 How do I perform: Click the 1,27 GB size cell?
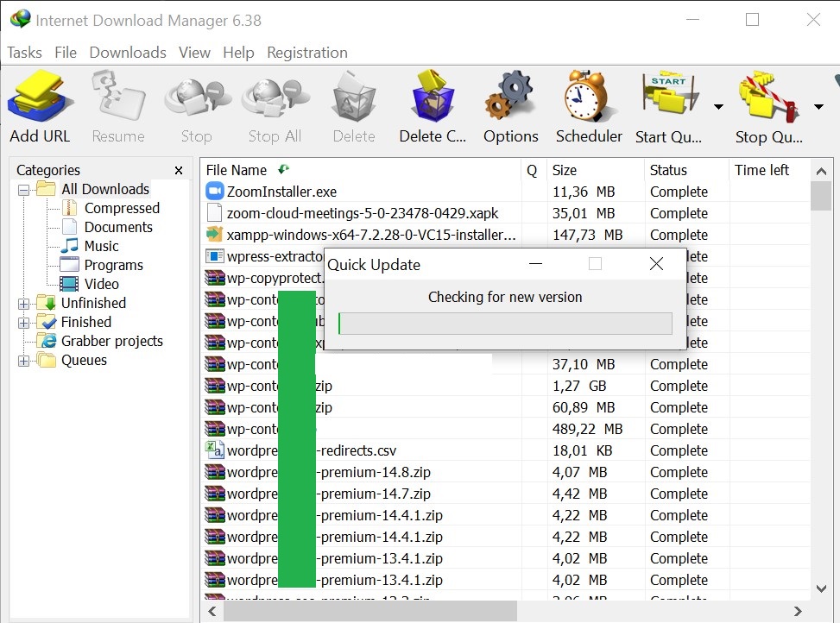(x=579, y=386)
